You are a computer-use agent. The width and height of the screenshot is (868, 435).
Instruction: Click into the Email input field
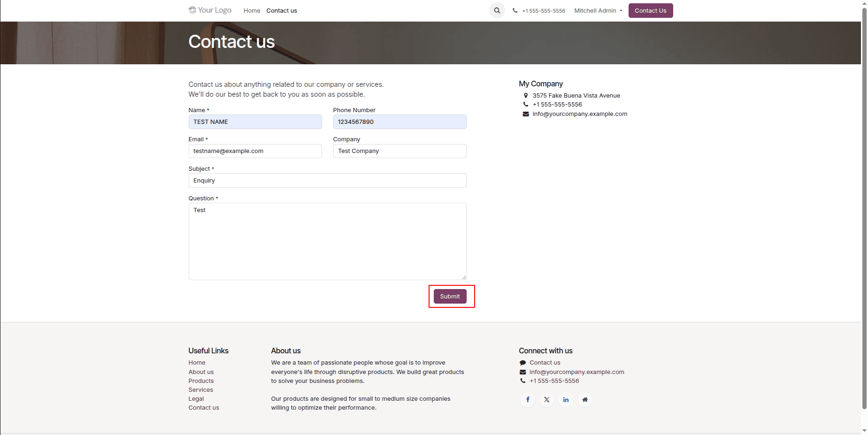point(255,151)
